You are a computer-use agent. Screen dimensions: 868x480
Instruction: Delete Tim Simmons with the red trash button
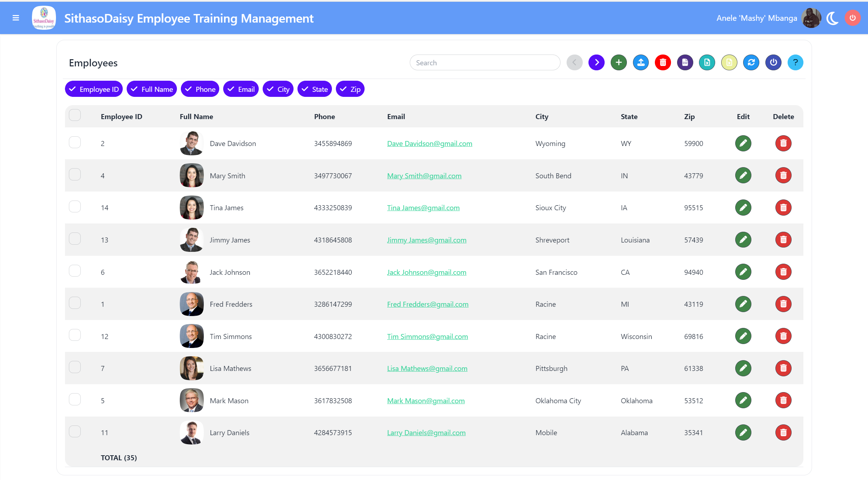pyautogui.click(x=783, y=336)
